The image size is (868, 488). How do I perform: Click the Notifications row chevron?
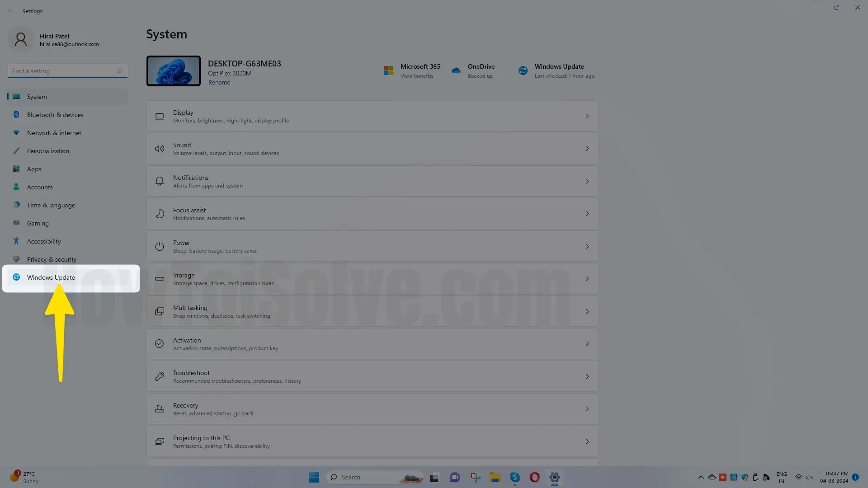[587, 181]
